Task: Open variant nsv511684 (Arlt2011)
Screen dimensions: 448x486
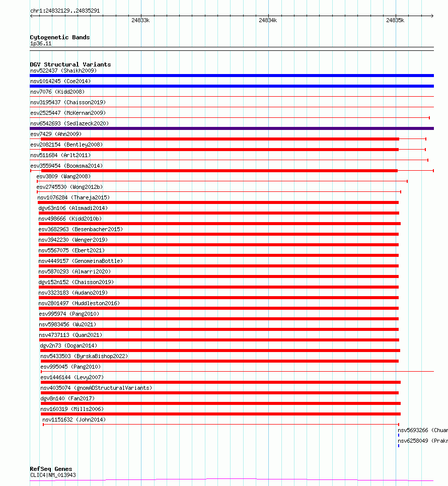Action: coord(60,155)
